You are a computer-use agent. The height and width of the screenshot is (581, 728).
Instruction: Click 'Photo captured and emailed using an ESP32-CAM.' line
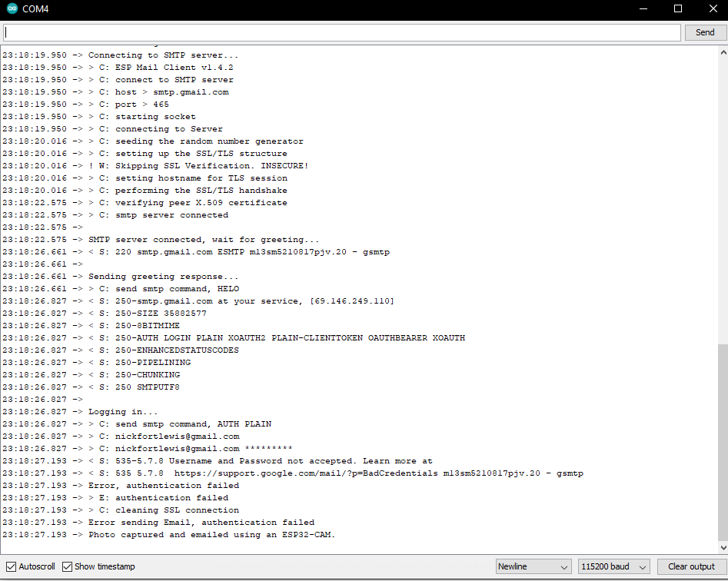(x=211, y=535)
